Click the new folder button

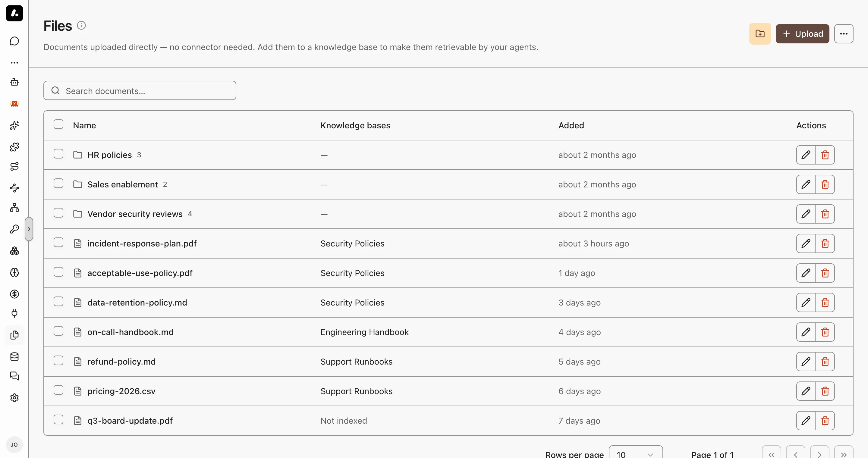pos(760,34)
